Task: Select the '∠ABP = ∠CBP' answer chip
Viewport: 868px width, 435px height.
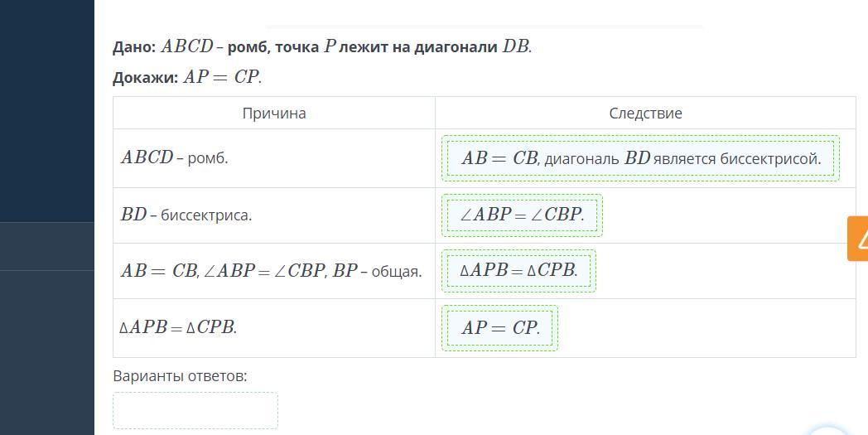Action: pyautogui.click(x=522, y=215)
